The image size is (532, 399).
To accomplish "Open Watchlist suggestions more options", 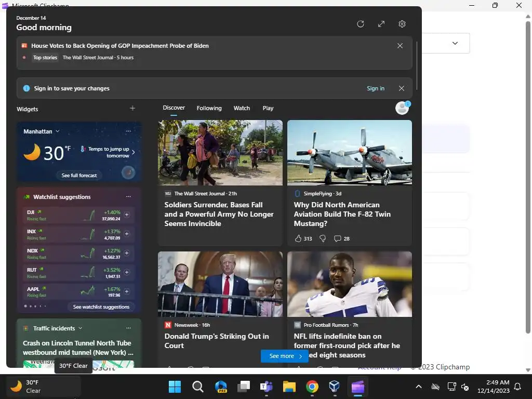I will coord(128,196).
